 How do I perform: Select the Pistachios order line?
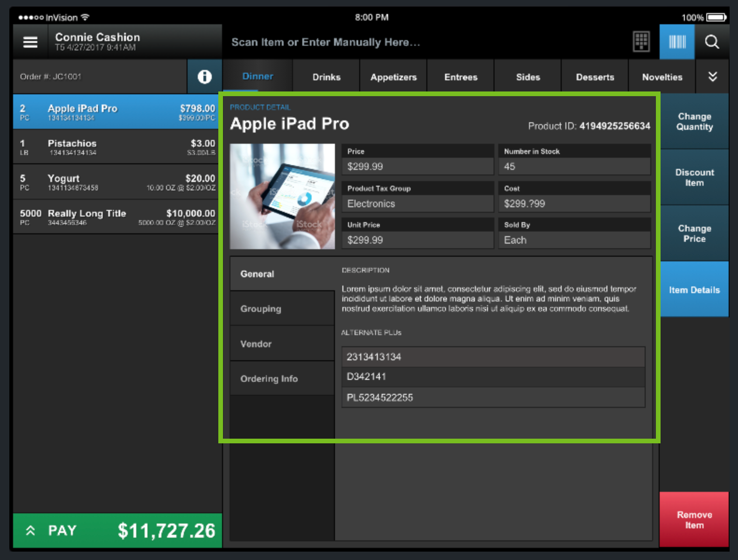point(118,147)
